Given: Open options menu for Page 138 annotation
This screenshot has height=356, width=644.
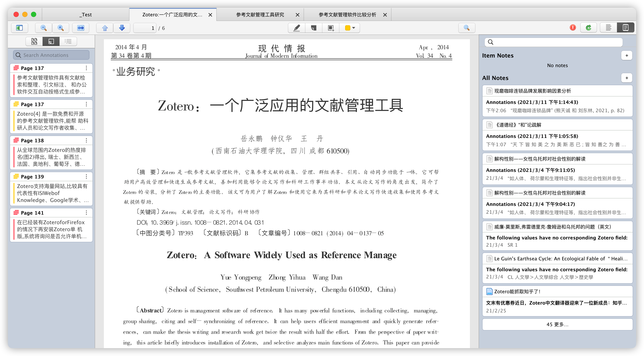Looking at the screenshot, I should [86, 140].
